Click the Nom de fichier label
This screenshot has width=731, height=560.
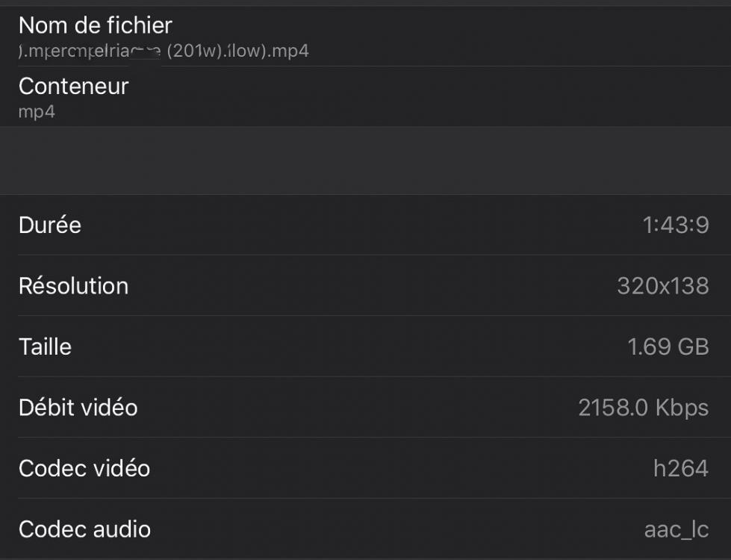[x=96, y=25]
